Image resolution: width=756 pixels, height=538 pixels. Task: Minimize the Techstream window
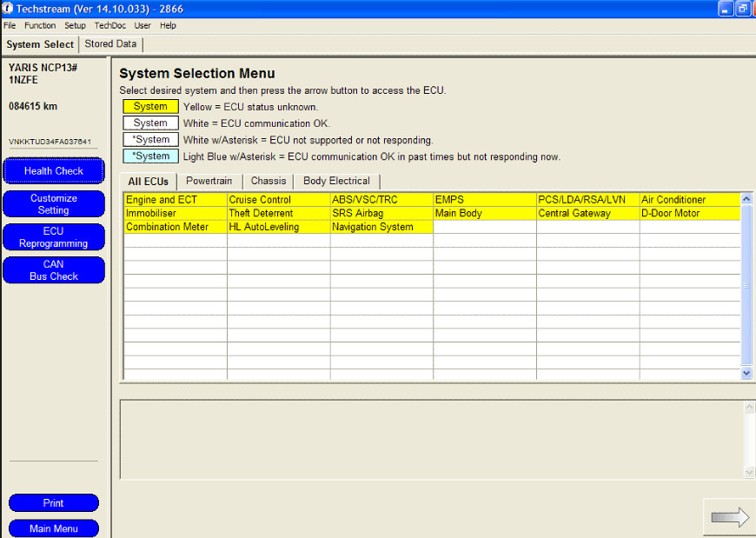tap(726, 9)
